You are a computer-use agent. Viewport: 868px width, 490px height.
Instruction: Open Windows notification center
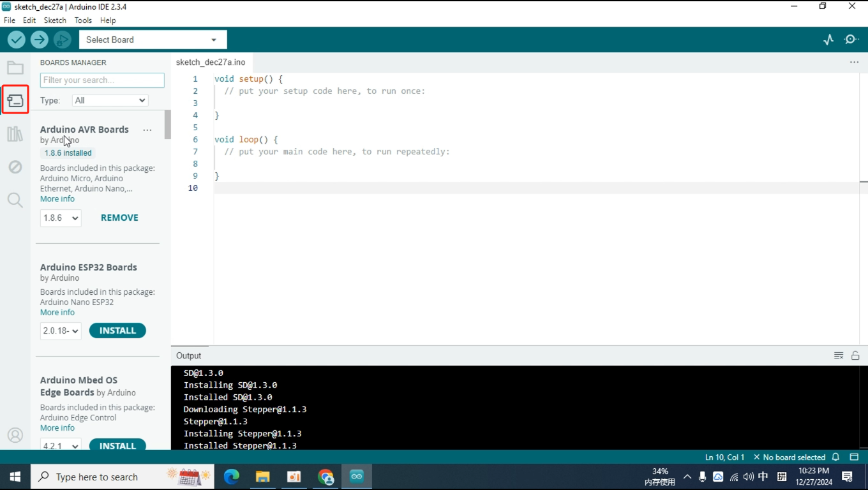[848, 477]
